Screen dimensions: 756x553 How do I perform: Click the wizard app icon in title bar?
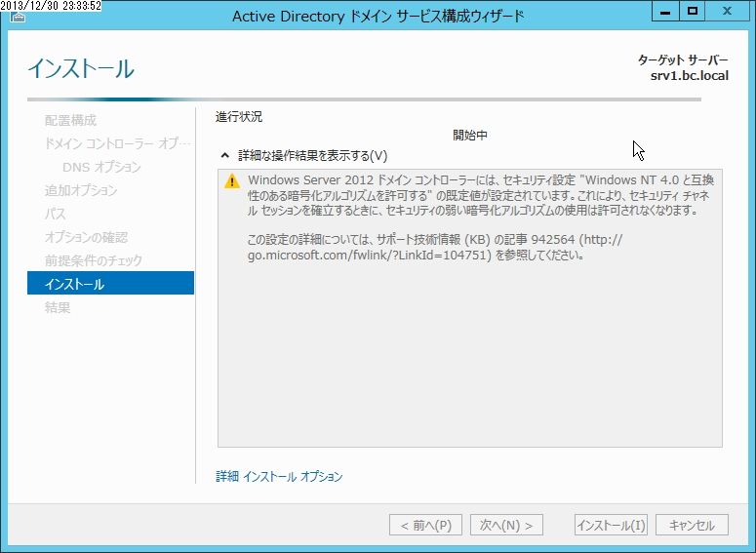(x=18, y=18)
